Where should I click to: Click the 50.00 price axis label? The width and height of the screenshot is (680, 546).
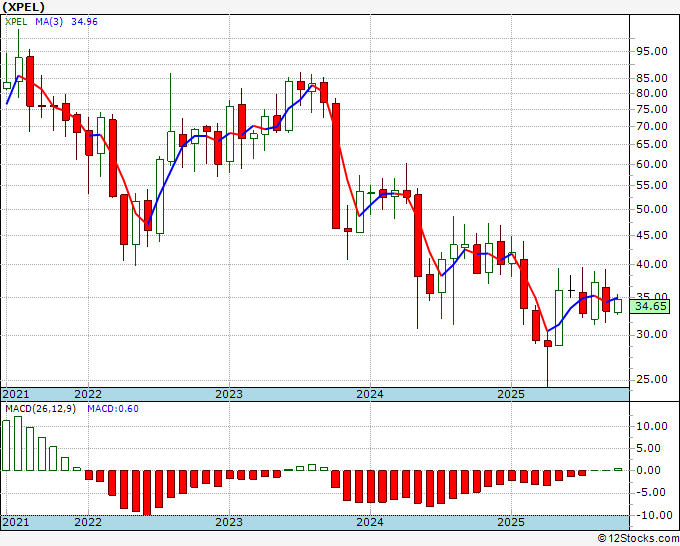click(x=652, y=209)
